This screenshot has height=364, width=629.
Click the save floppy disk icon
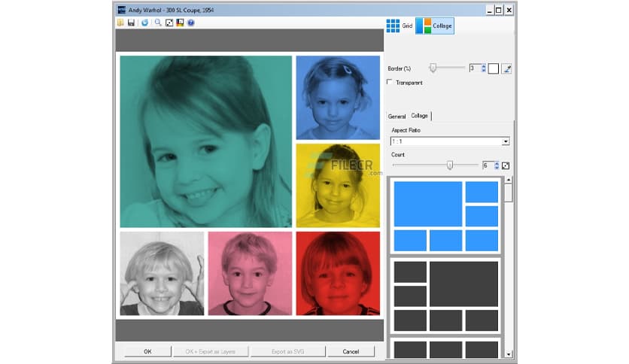click(x=131, y=23)
